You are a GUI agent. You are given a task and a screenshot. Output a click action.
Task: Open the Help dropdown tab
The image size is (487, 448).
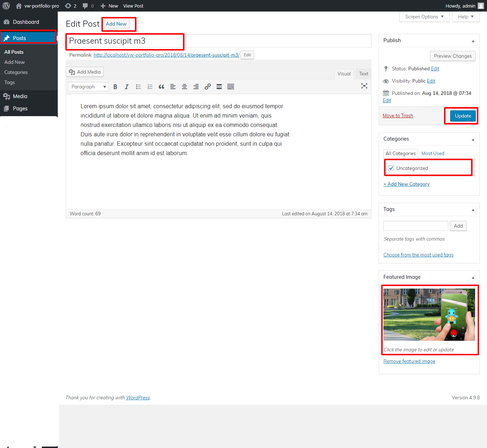tap(465, 17)
